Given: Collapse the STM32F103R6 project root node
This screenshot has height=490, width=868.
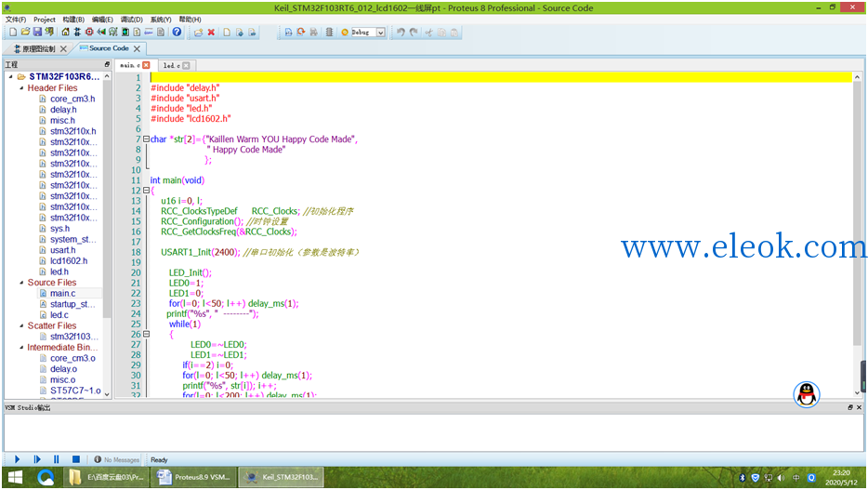Looking at the screenshot, I should 11,76.
